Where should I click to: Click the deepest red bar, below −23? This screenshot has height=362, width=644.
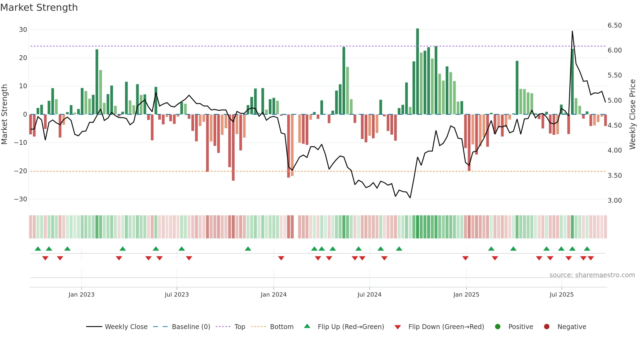tap(233, 147)
